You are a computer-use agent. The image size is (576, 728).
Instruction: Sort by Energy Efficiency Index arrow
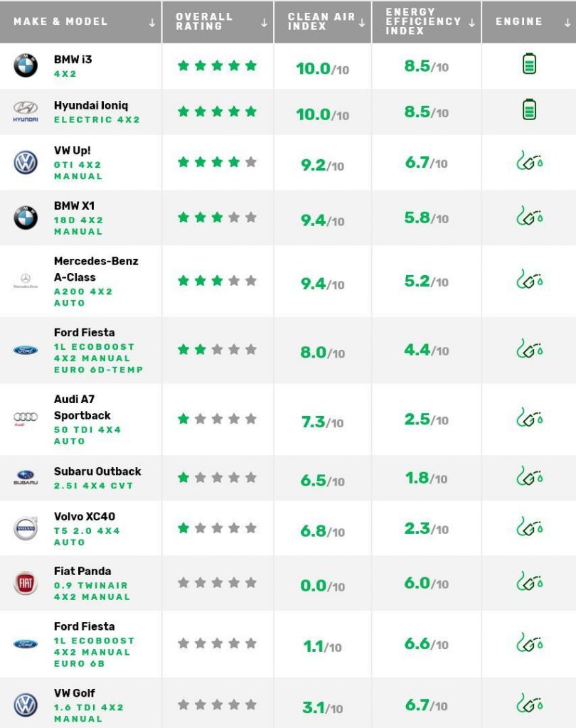pyautogui.click(x=472, y=23)
